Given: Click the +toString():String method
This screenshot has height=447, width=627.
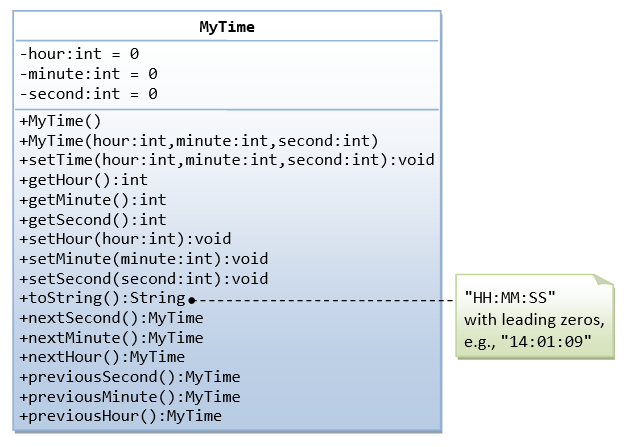Looking at the screenshot, I should [102, 298].
